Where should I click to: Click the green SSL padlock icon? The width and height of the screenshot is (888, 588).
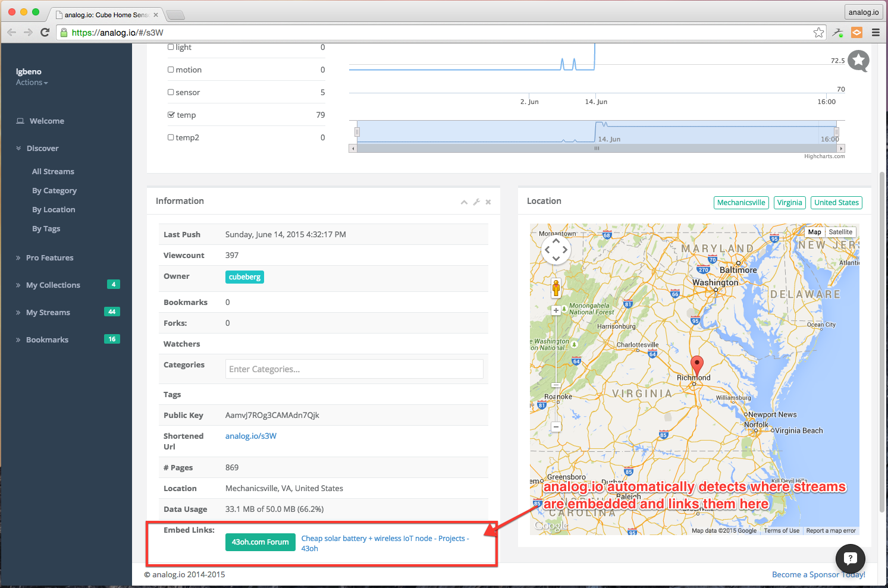pyautogui.click(x=64, y=32)
